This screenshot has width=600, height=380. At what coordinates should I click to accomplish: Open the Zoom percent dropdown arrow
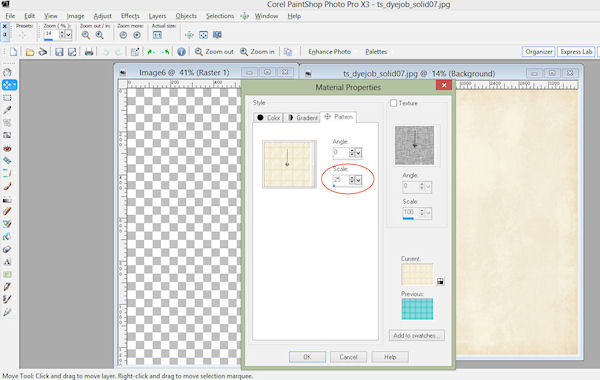68,35
